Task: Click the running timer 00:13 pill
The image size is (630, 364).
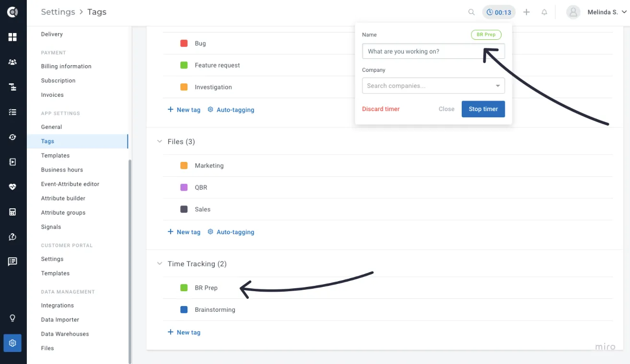Action: pyautogui.click(x=499, y=12)
